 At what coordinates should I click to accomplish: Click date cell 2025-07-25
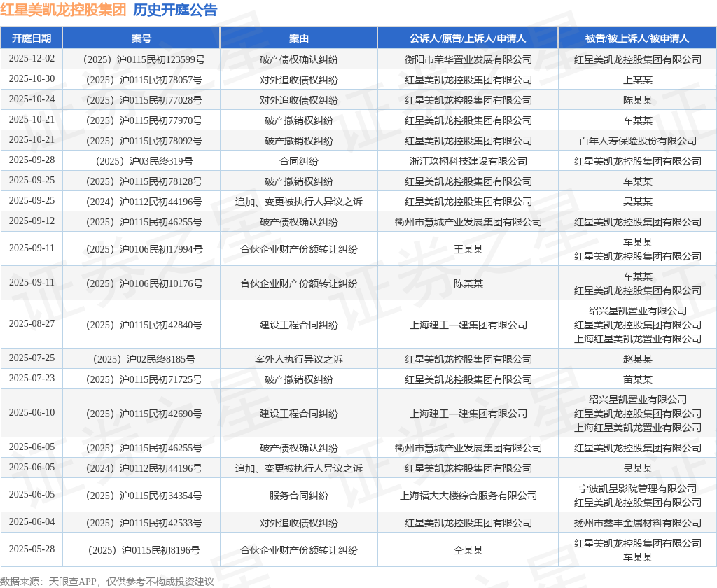coord(32,358)
